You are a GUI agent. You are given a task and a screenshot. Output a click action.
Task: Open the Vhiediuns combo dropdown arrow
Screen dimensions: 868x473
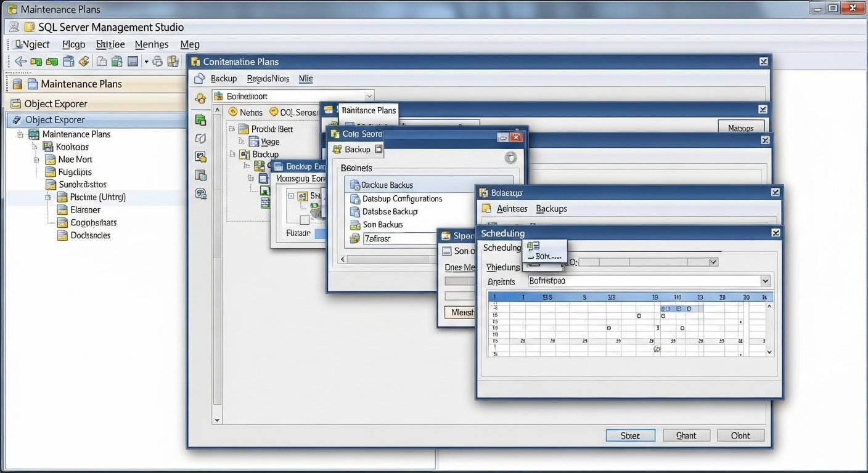[x=713, y=262]
